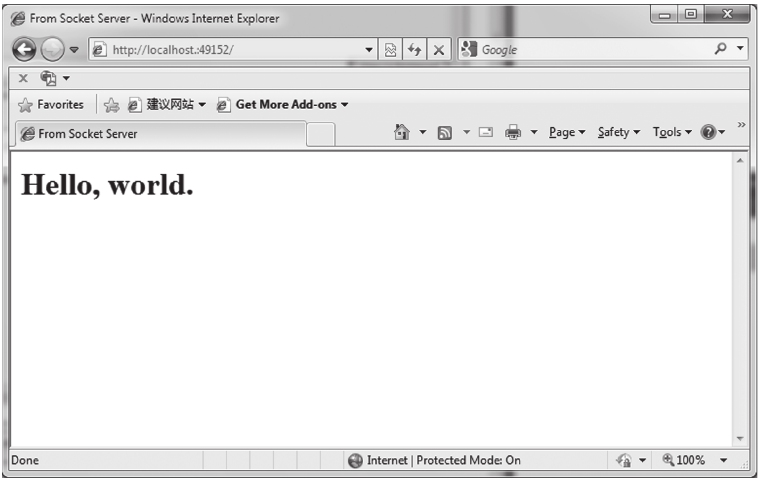
Task: Click the Home page icon
Action: point(401,132)
